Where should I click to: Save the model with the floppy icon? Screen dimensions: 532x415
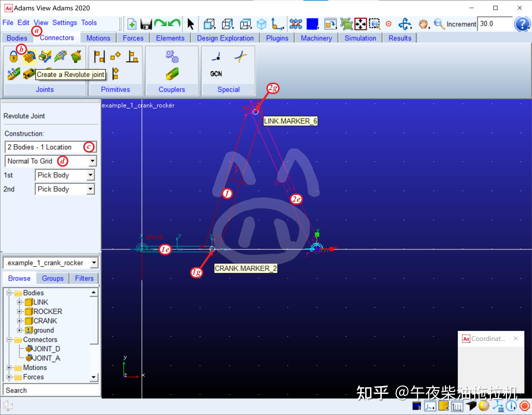click(146, 24)
